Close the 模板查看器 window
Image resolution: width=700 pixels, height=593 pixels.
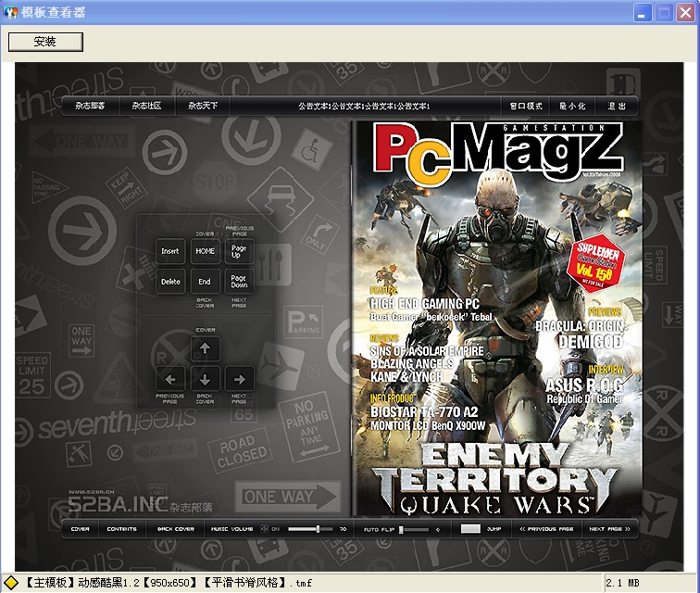pos(686,13)
